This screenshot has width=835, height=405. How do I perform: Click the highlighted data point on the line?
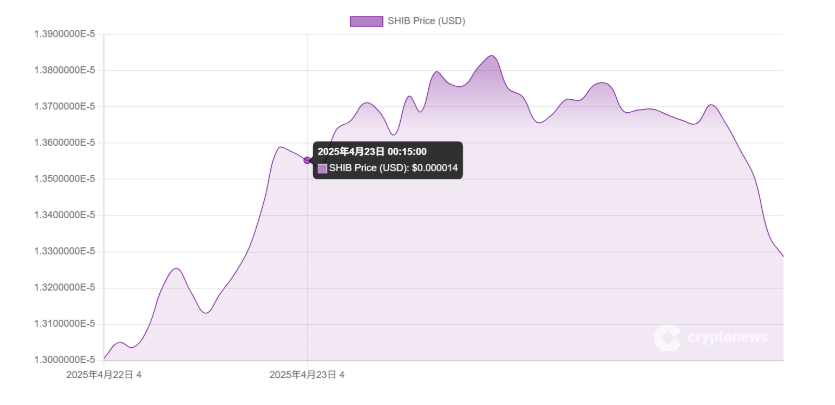307,160
